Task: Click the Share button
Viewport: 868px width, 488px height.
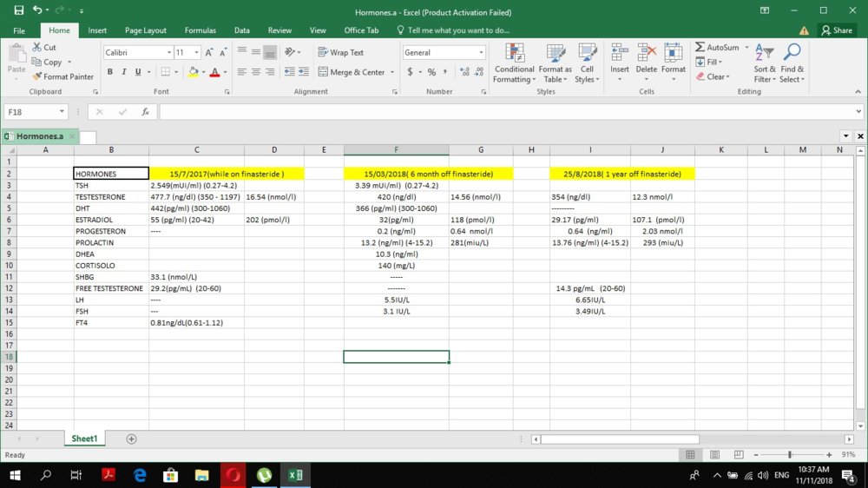Action: [837, 30]
